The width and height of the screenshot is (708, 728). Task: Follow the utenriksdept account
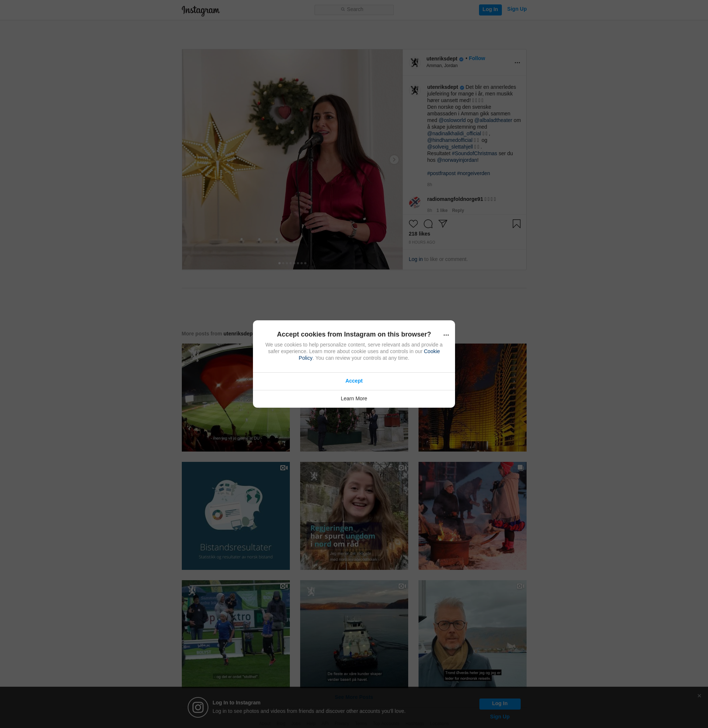coord(477,58)
